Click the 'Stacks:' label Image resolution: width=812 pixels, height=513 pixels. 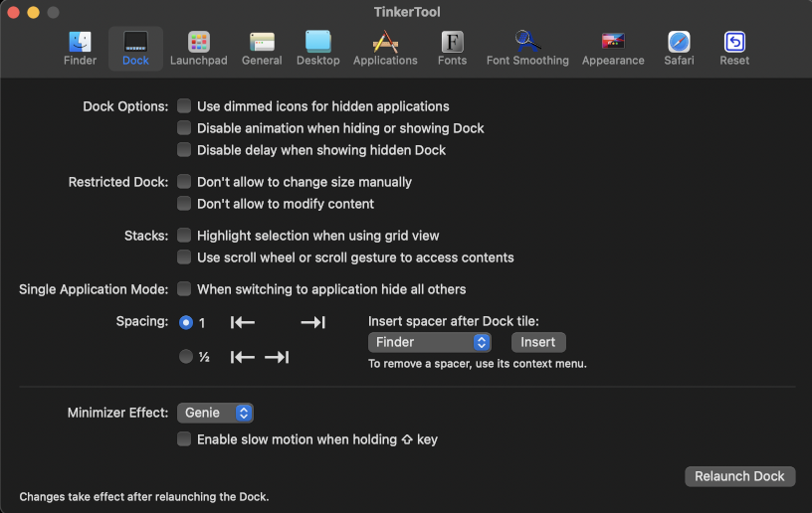[x=146, y=236]
